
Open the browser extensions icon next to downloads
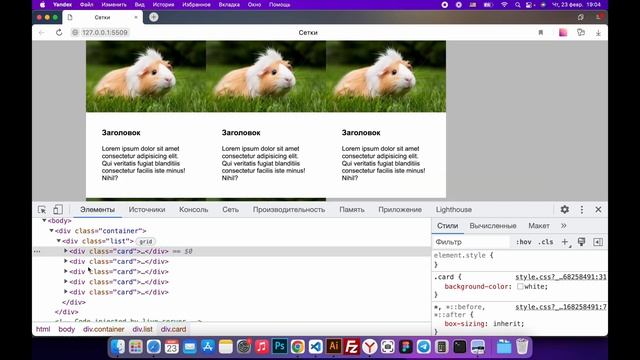581,33
